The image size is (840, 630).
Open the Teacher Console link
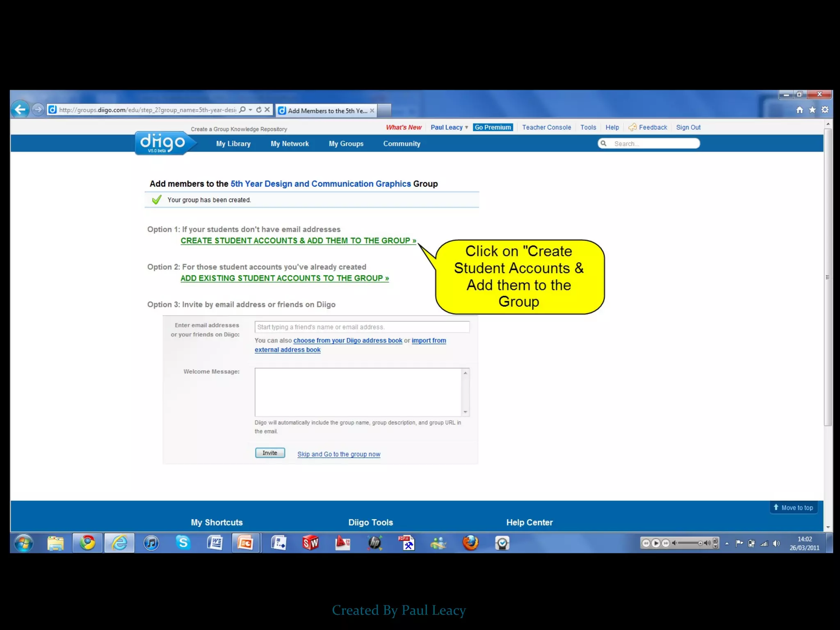pyautogui.click(x=546, y=127)
